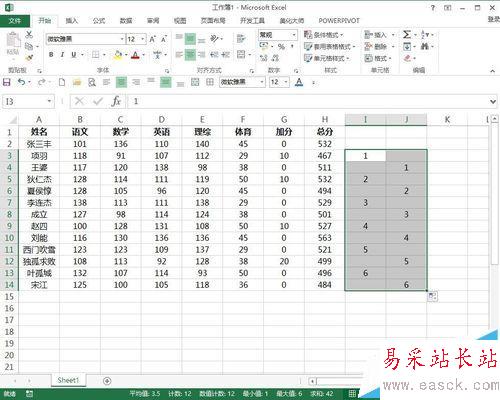This screenshot has width=500, height=400.
Task: Click the red Font Color button in ribbon
Action: pos(135,55)
